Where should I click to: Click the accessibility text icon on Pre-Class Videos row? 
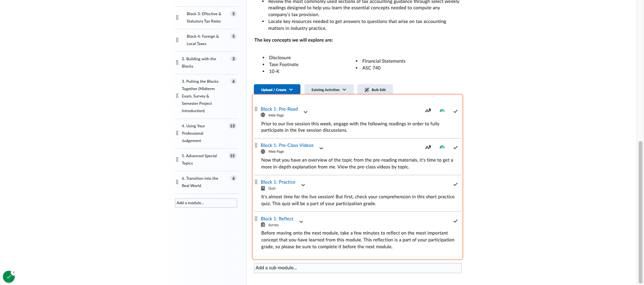coord(428,147)
